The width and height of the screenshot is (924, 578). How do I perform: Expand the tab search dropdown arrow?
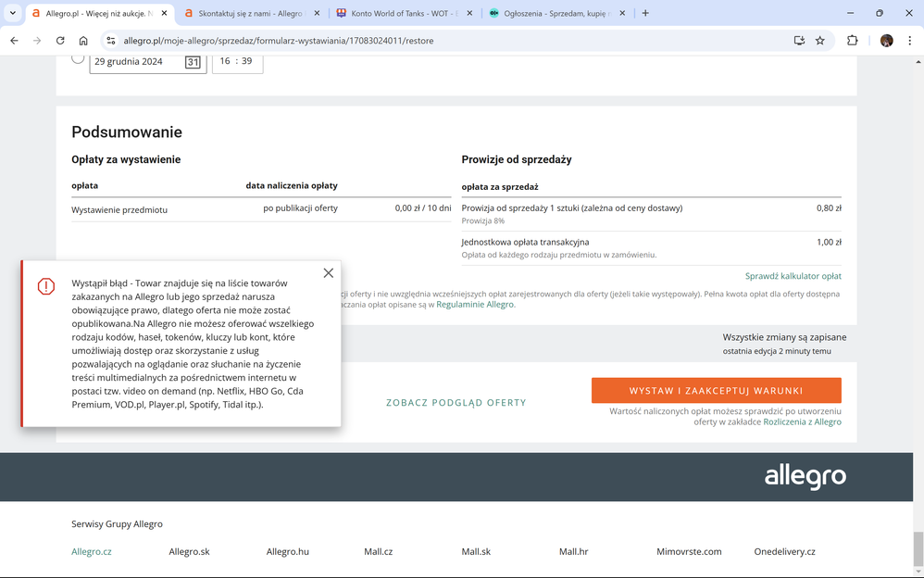(12, 13)
